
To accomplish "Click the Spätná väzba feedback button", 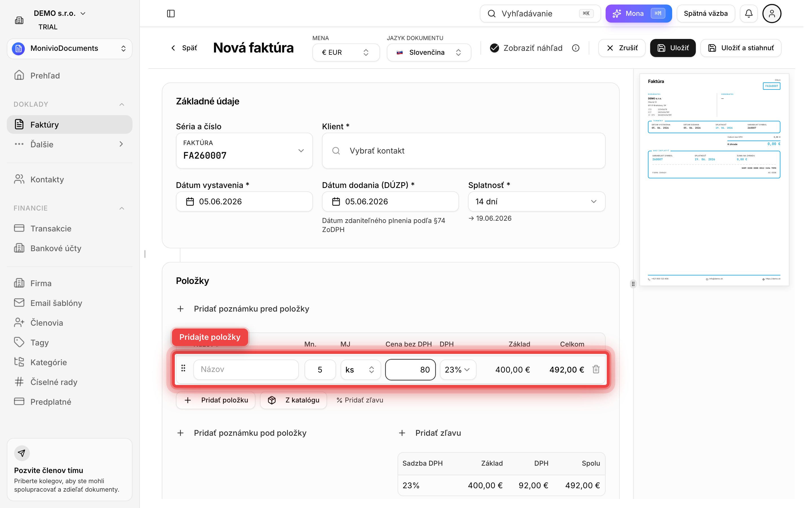I will pyautogui.click(x=705, y=14).
